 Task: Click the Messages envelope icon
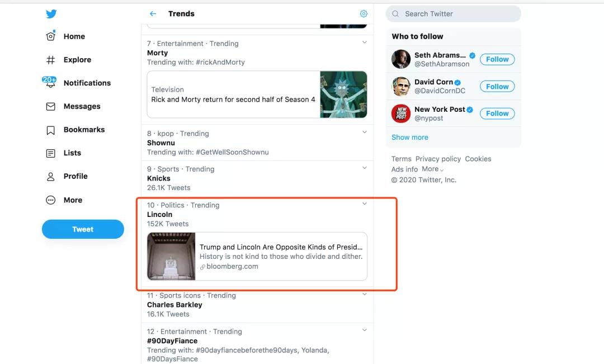[x=50, y=106]
